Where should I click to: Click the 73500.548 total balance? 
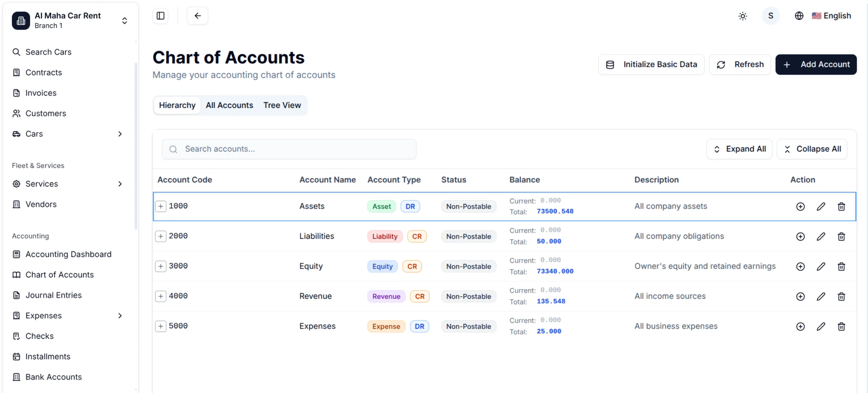pos(555,211)
